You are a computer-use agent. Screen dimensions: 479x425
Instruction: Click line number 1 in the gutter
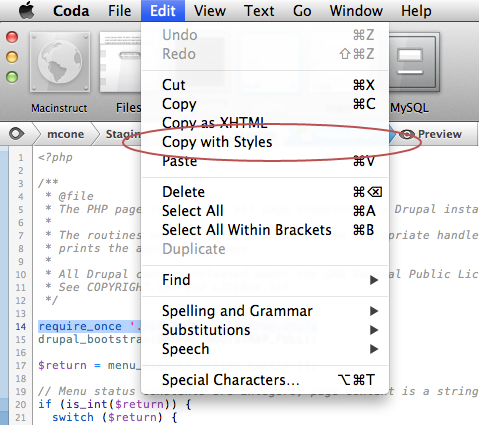(x=21, y=158)
